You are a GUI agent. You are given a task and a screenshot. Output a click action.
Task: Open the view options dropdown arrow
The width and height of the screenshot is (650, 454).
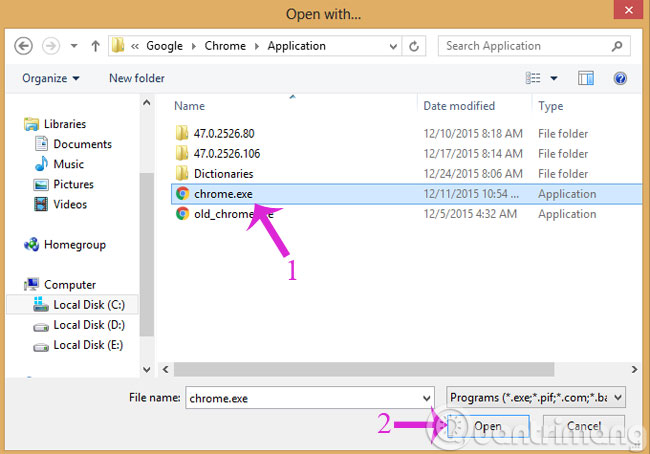point(553,78)
